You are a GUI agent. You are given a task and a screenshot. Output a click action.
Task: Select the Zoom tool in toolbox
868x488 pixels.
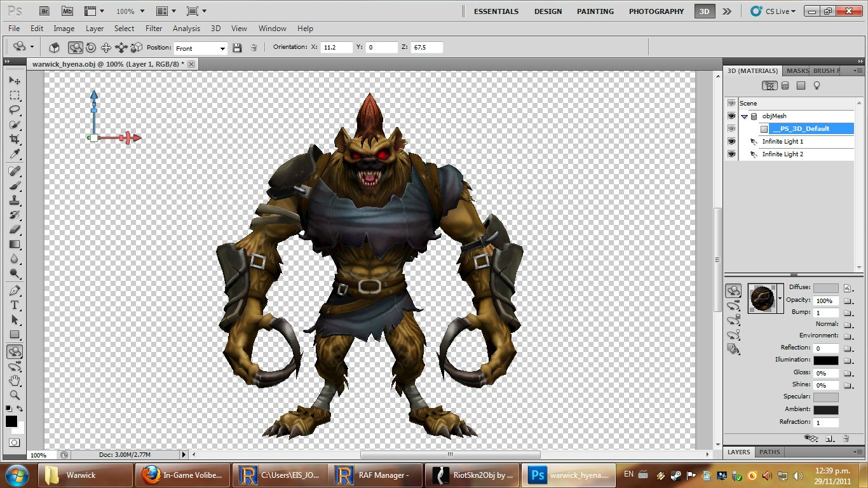point(15,395)
